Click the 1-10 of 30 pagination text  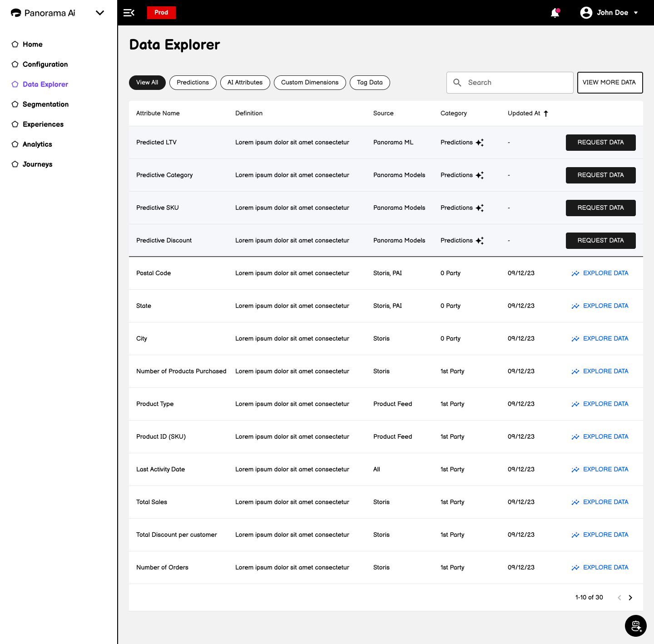pyautogui.click(x=589, y=598)
